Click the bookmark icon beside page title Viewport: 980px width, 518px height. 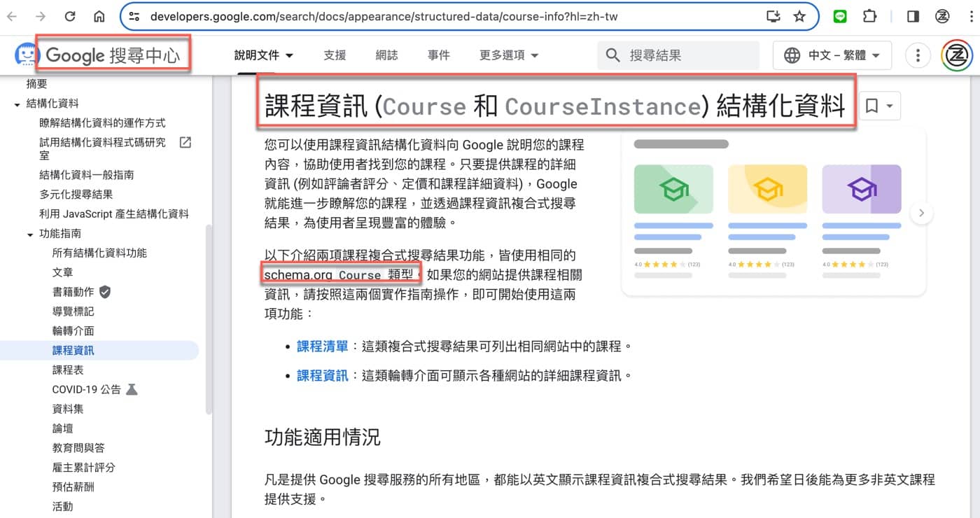pos(871,106)
